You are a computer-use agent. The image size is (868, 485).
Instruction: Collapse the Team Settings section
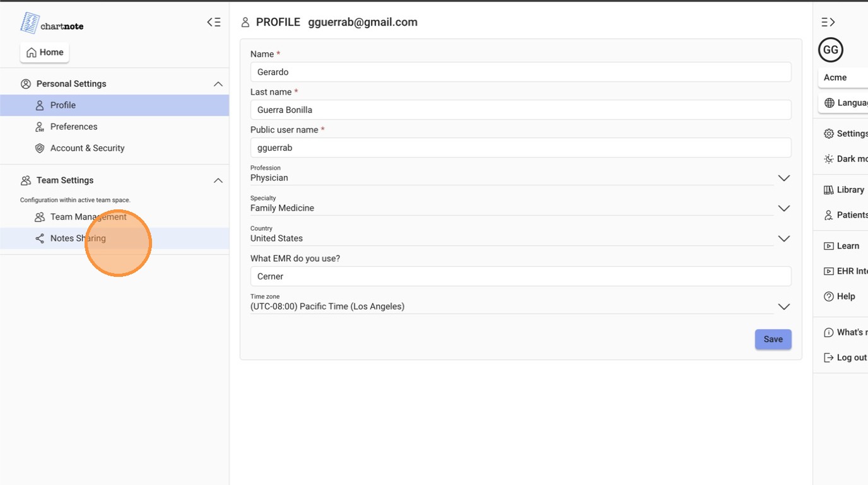(x=218, y=180)
